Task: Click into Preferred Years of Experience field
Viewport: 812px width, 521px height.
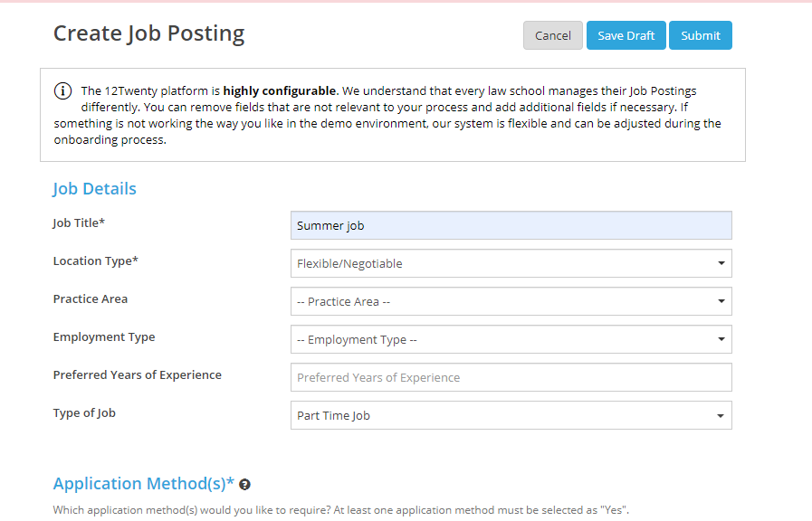Action: point(511,377)
